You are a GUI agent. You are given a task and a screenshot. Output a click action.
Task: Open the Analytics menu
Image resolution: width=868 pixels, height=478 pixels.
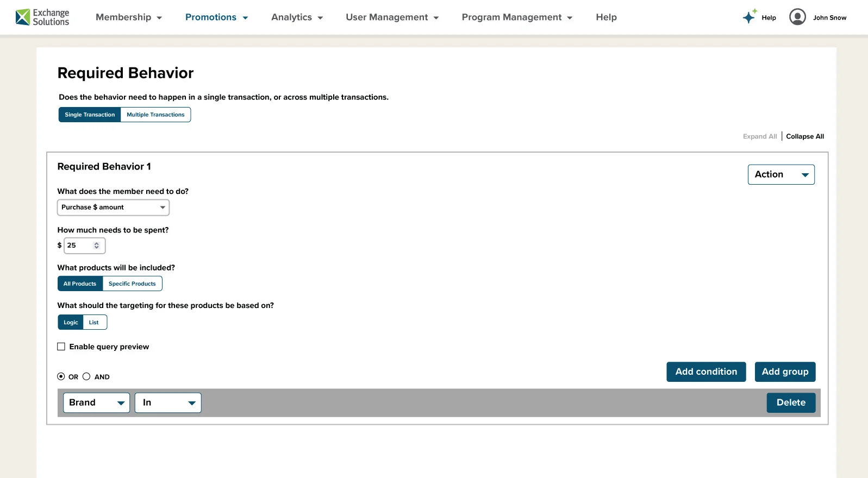coord(297,17)
